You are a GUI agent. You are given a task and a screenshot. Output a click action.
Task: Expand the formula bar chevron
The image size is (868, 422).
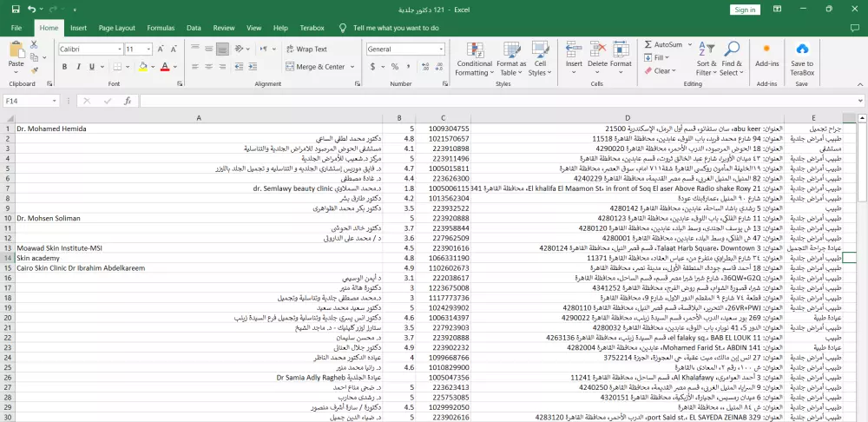coord(859,101)
